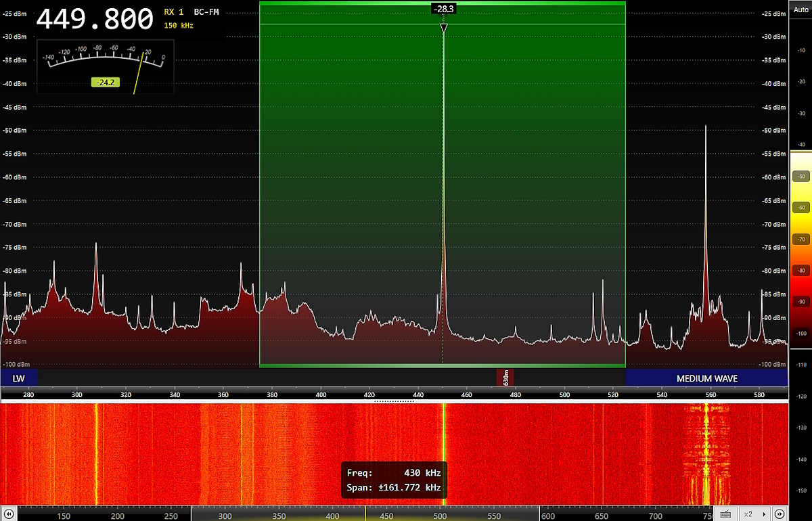Viewport: 812px width, 521px height.
Task: Click the scroll-right arrow on the frequency bar
Action: tap(780, 514)
